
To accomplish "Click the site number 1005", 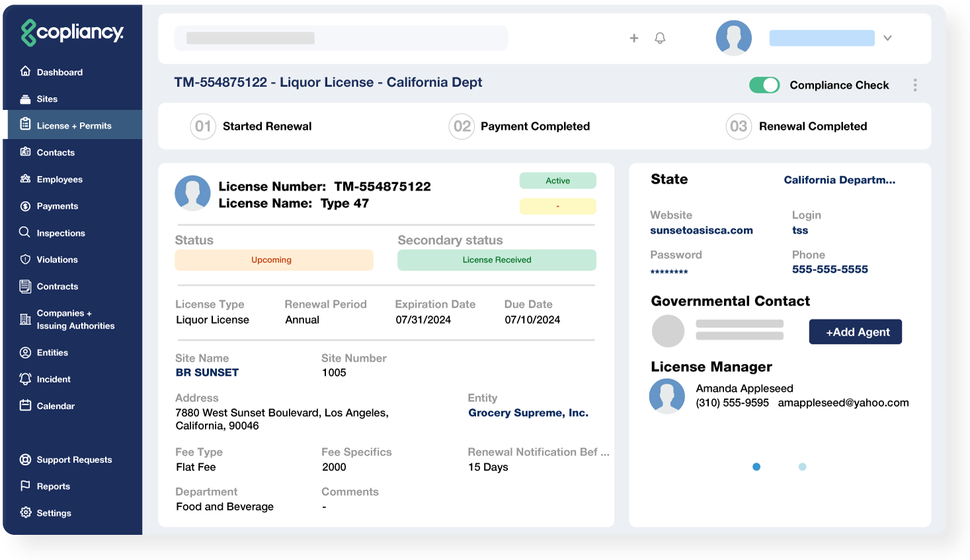I will 334,372.
